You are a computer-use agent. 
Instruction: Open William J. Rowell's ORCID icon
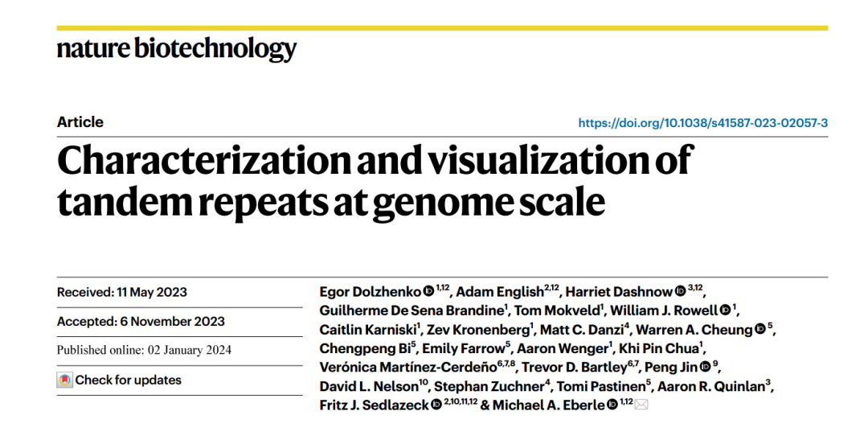[725, 311]
